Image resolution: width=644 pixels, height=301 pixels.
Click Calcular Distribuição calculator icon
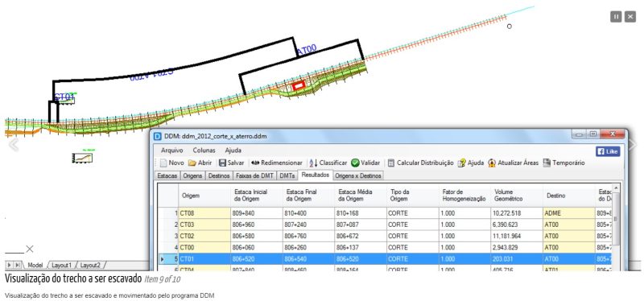pos(391,163)
